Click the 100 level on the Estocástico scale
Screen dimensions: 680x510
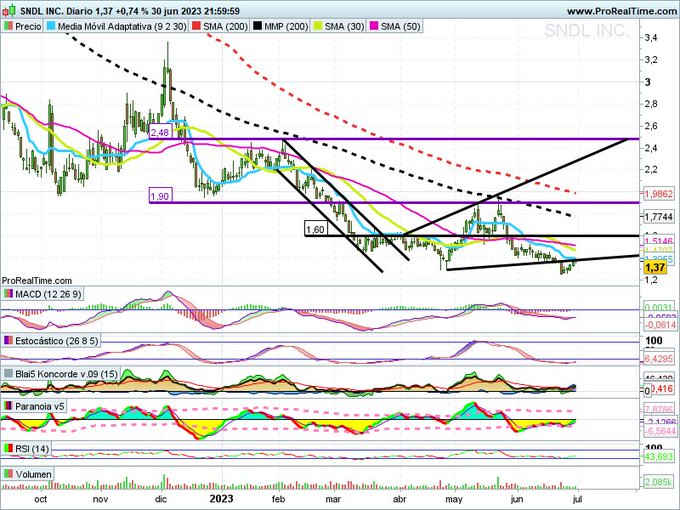click(654, 341)
